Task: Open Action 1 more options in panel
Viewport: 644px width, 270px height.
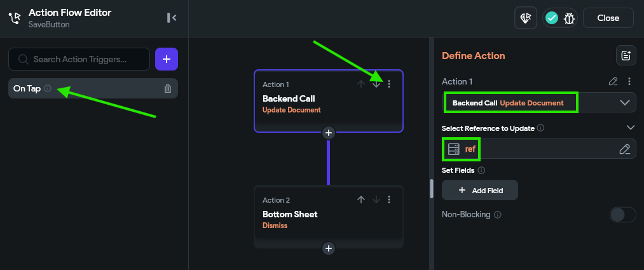Action: click(x=629, y=81)
